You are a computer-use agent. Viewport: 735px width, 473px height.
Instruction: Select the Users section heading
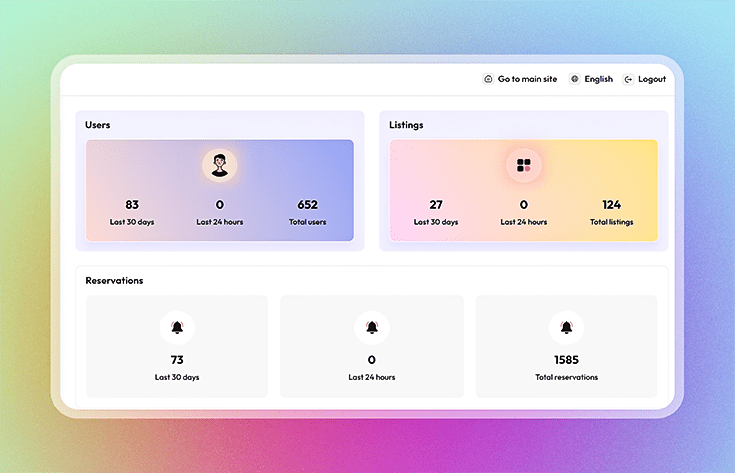(98, 125)
